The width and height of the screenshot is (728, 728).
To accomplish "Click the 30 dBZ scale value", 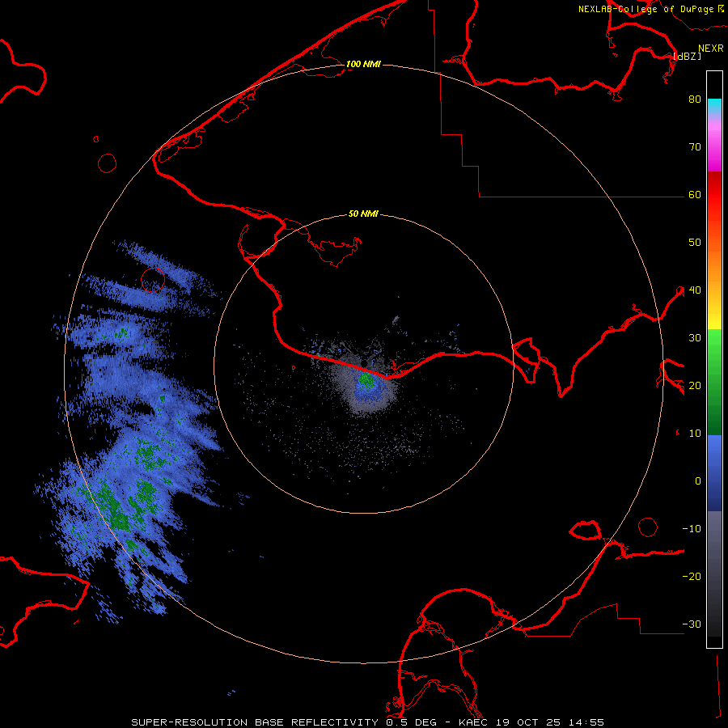I will pos(695,338).
